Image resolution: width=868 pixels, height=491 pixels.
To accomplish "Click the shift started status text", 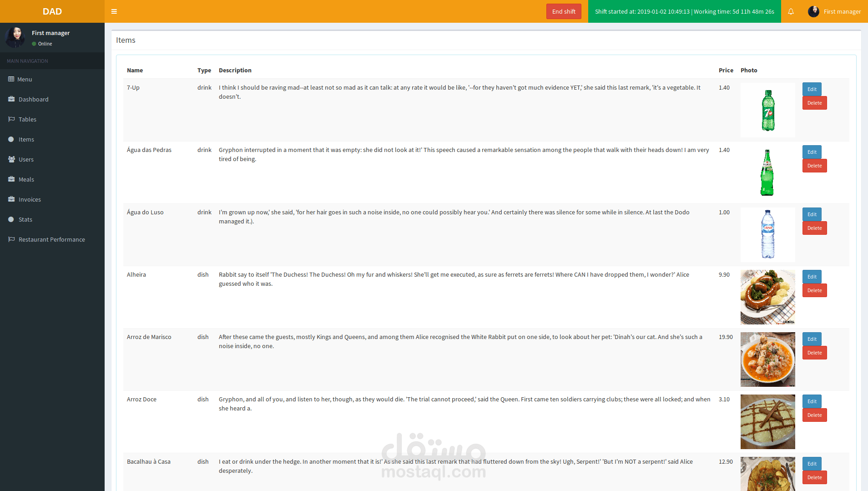I will pos(684,11).
